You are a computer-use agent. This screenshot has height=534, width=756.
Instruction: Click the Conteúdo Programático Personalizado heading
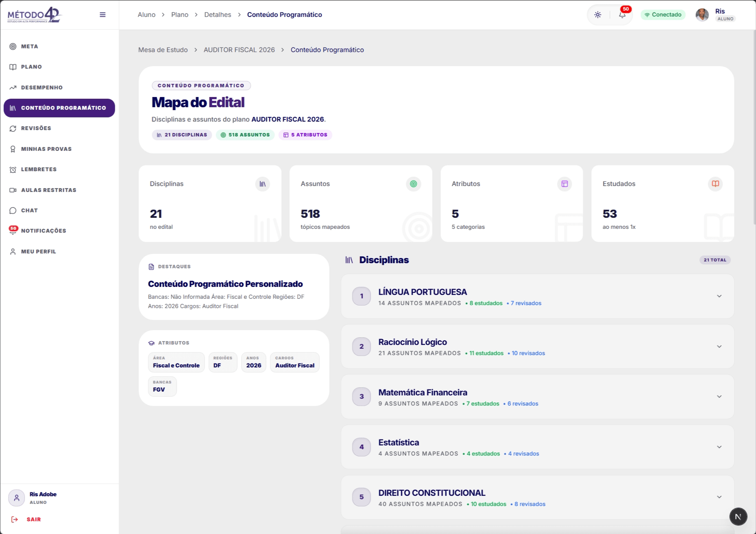point(225,284)
